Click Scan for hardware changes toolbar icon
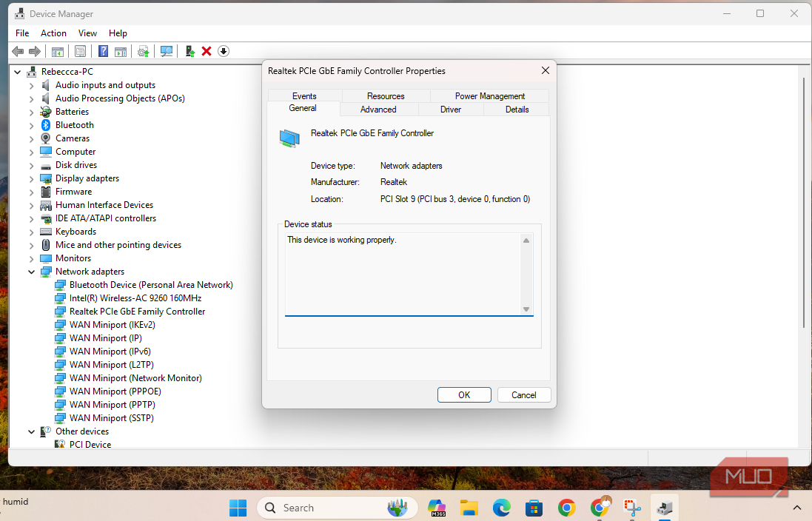812x521 pixels. tap(167, 51)
